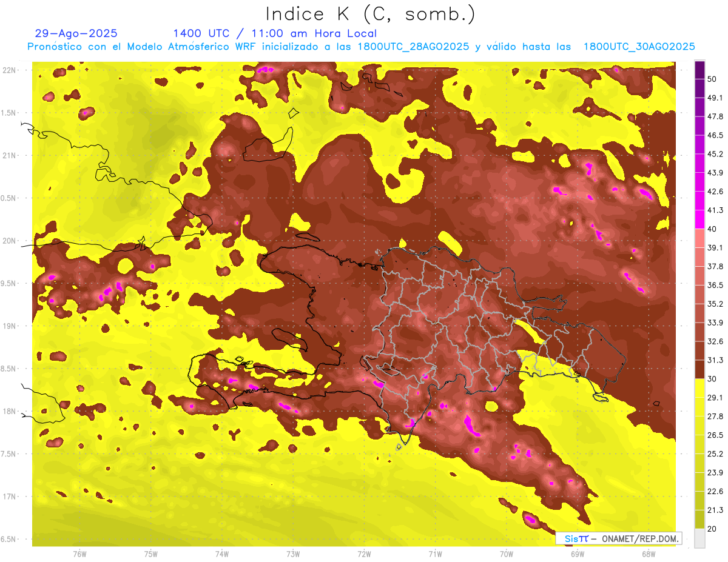728x562 pixels.
Task: Click the '71W' longitude label
Action: tap(435, 554)
